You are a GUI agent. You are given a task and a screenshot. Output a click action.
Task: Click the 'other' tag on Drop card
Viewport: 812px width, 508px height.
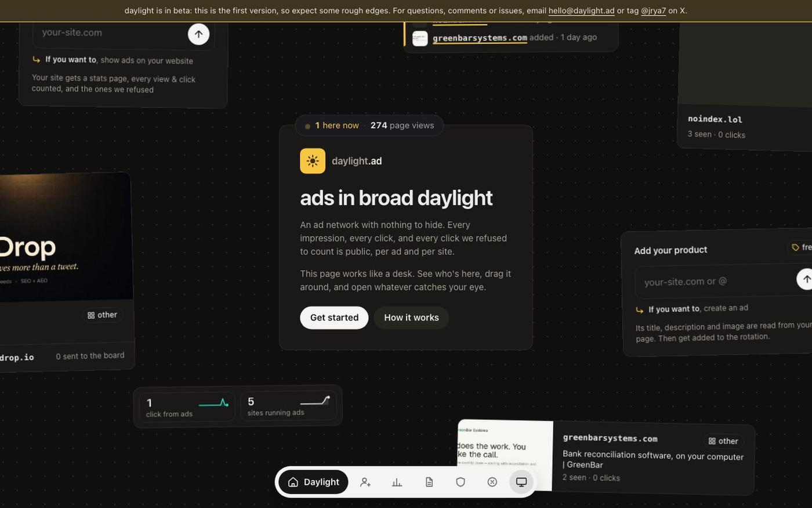click(x=103, y=315)
